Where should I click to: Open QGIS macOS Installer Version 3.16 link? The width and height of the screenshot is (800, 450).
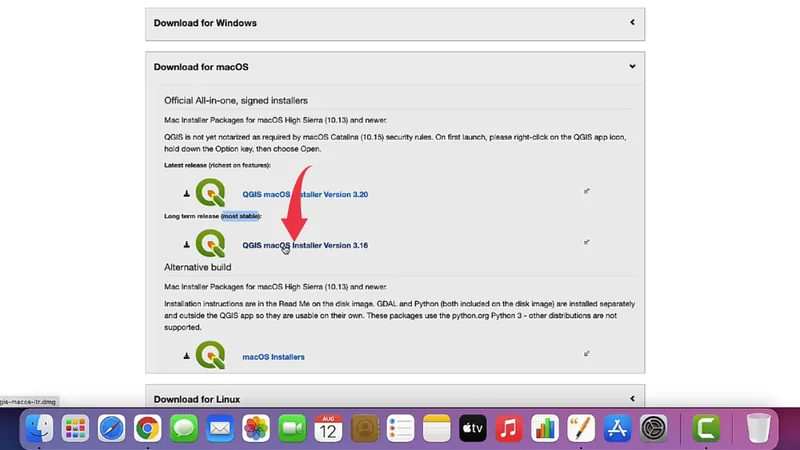305,245
